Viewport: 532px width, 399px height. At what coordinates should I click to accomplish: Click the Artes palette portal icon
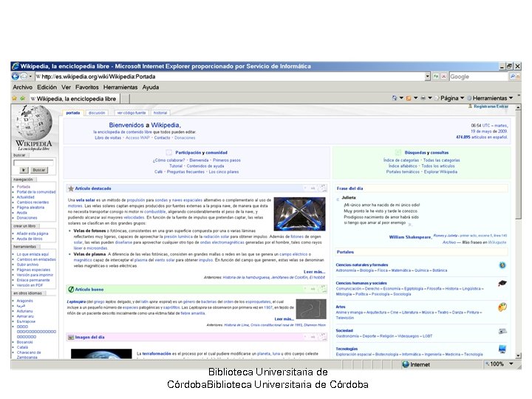point(502,307)
